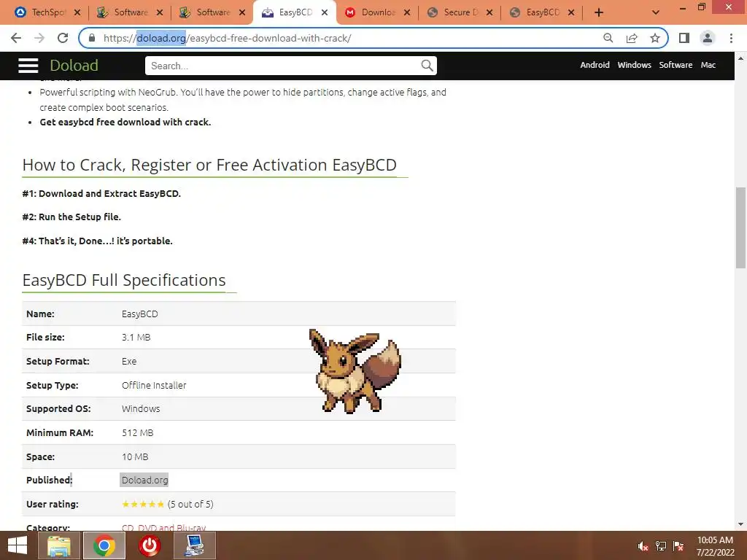Image resolution: width=747 pixels, height=560 pixels.
Task: Click the search magnifier icon in Doload search box
Action: [427, 66]
